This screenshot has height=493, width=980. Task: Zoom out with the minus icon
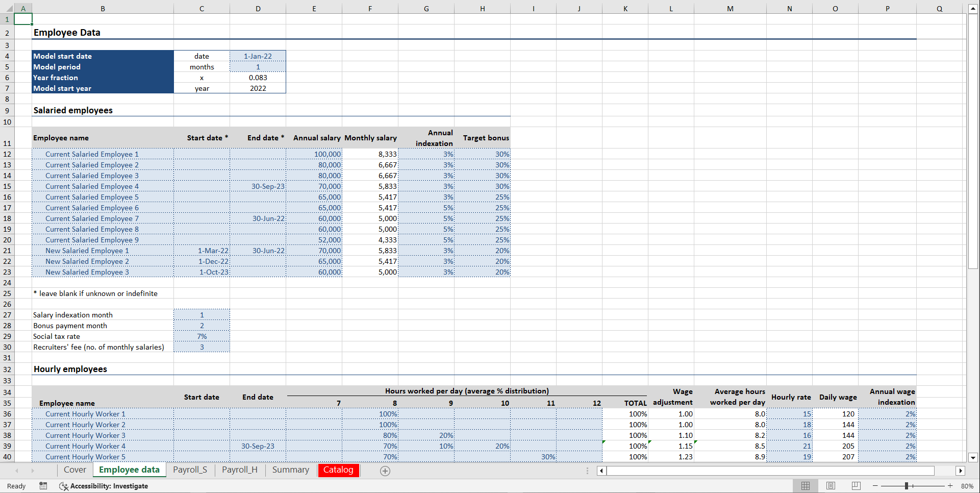pos(874,485)
